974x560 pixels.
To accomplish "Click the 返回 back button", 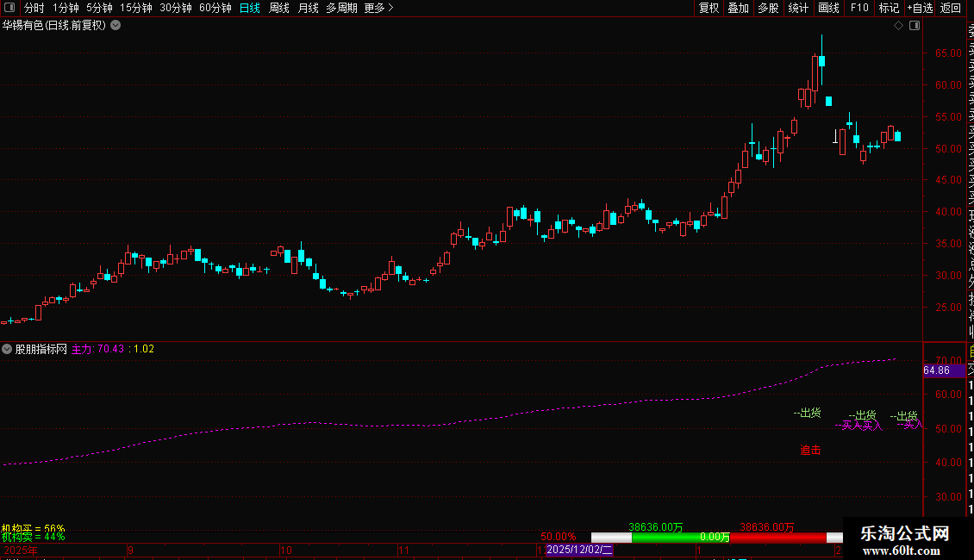I will (x=951, y=8).
